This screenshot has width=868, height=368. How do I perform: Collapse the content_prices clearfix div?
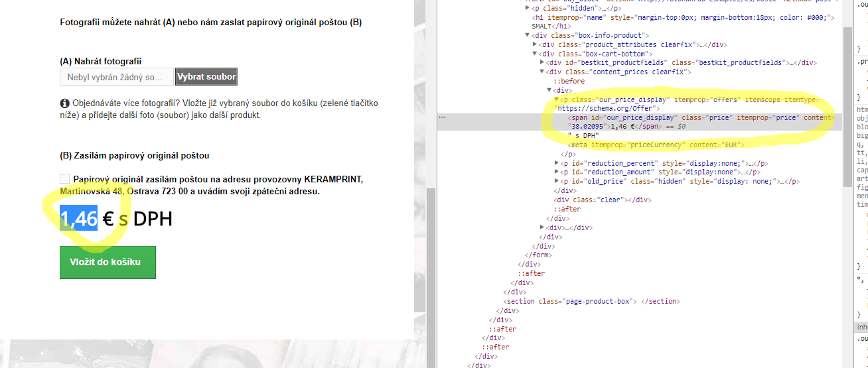pos(542,72)
